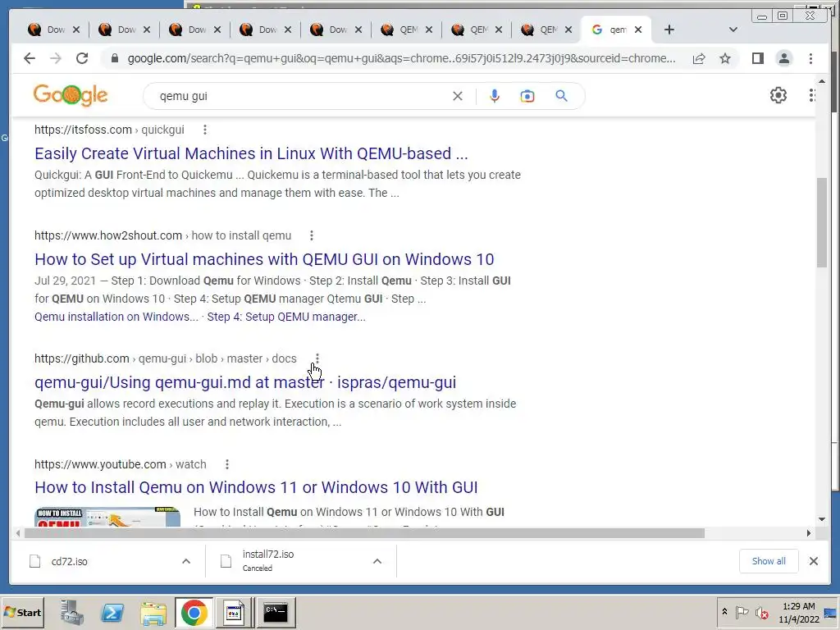Open Server Manager from taskbar
The width and height of the screenshot is (840, 630).
click(x=71, y=612)
